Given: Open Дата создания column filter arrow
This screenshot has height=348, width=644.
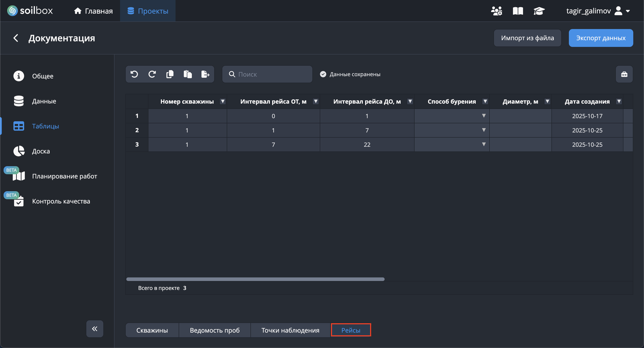Looking at the screenshot, I should click(619, 101).
